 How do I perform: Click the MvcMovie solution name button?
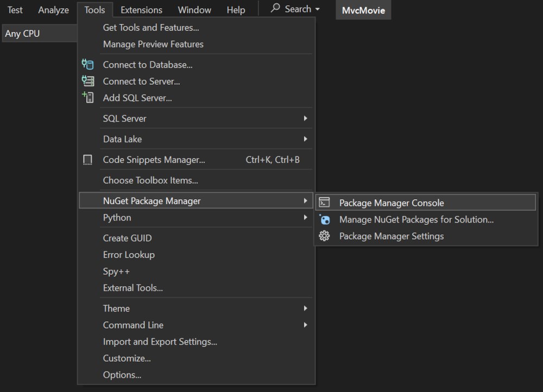click(363, 10)
